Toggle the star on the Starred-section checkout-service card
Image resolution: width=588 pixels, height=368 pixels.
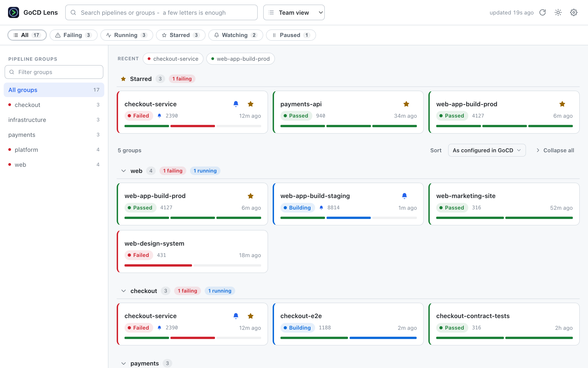click(x=251, y=104)
